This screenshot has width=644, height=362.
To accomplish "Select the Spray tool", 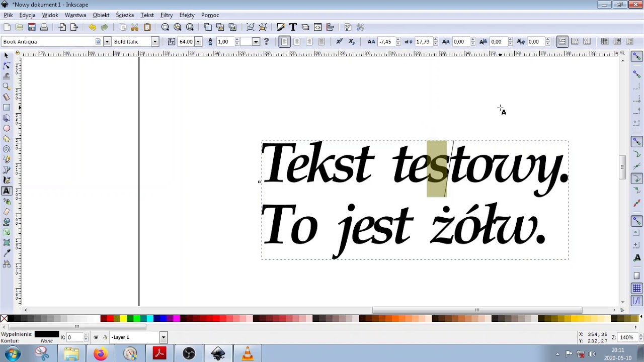I will pos(7,201).
